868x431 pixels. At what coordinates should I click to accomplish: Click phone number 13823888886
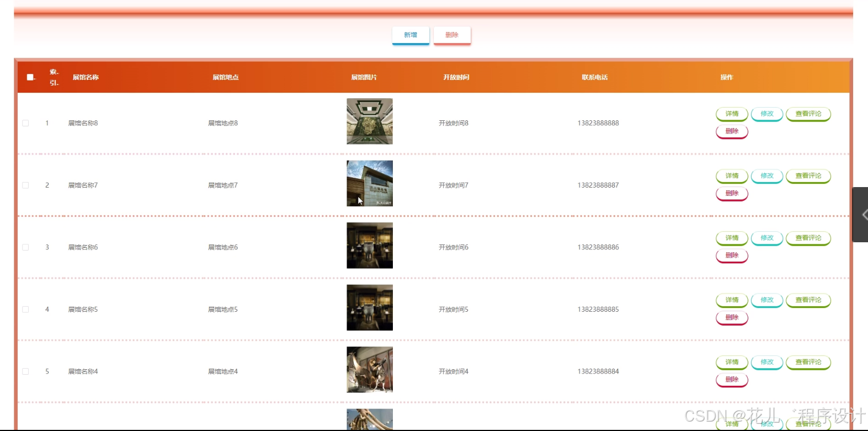click(x=598, y=247)
